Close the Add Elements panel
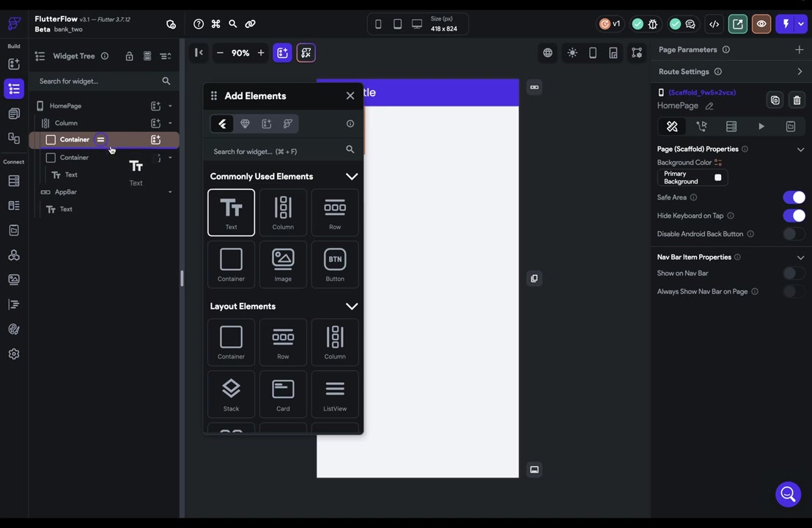Image resolution: width=812 pixels, height=528 pixels. [x=350, y=96]
